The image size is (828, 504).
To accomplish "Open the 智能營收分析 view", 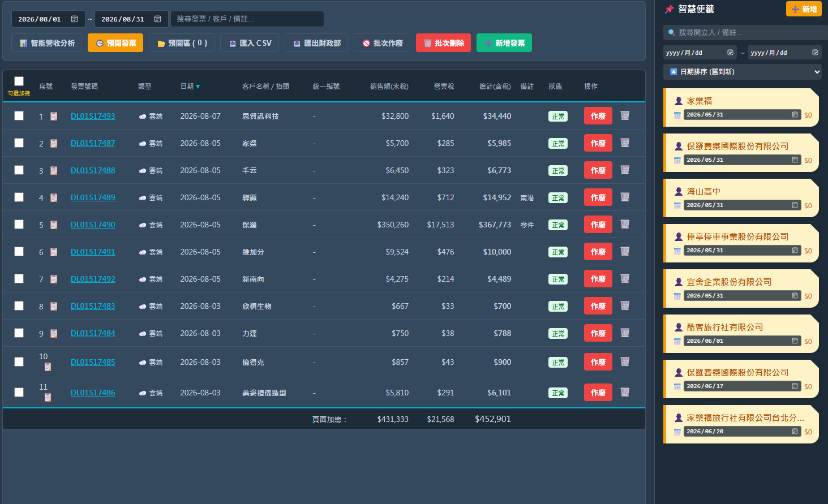I will tap(47, 43).
